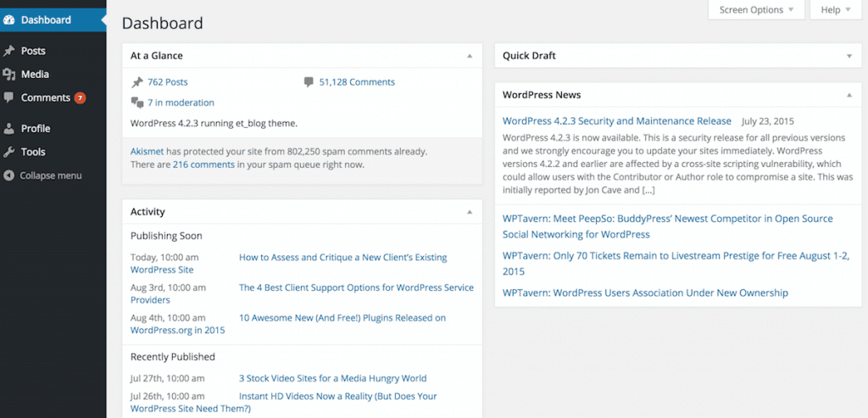Click the Comments speech bubble sidebar icon

[x=8, y=98]
